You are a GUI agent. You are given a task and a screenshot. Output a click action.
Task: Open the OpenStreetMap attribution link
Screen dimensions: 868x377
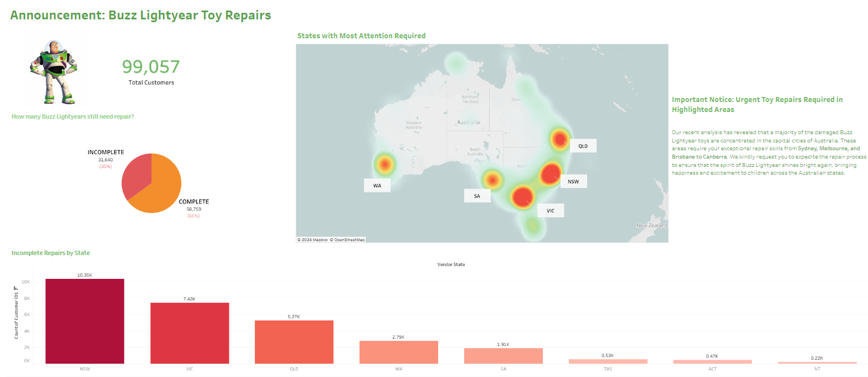coord(348,240)
